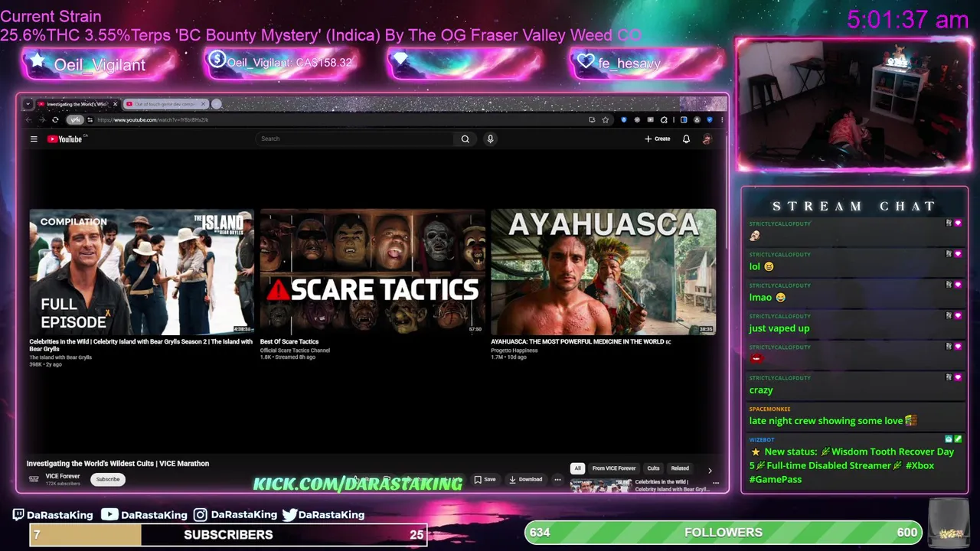Select the 'Related' filter chip
Screen dimensions: 980x551
(680, 468)
